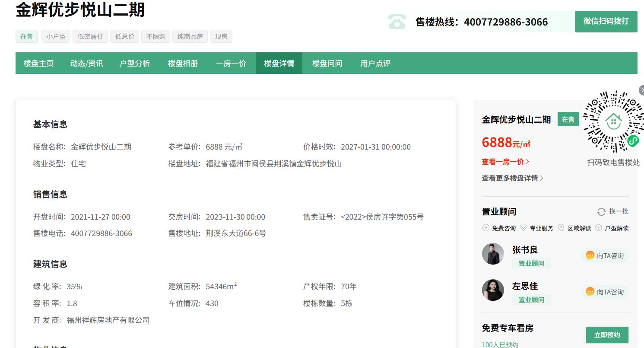The image size is (644, 348).
Task: Open the 楼盘主页 tab
Action: click(x=38, y=63)
